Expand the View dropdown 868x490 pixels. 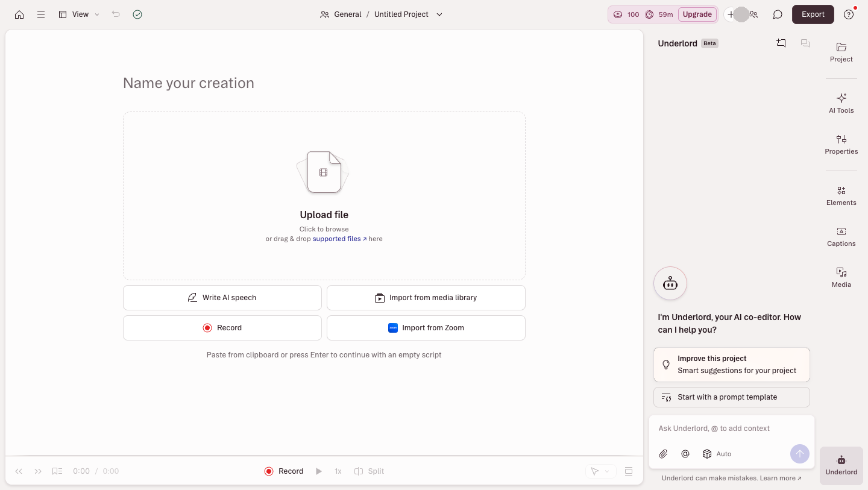79,14
